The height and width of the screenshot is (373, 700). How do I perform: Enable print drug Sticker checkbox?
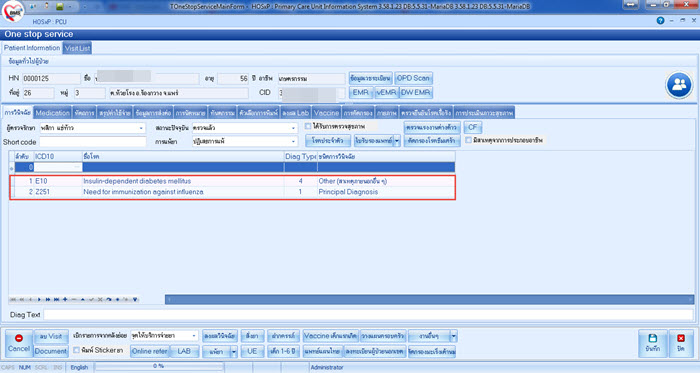pyautogui.click(x=76, y=350)
